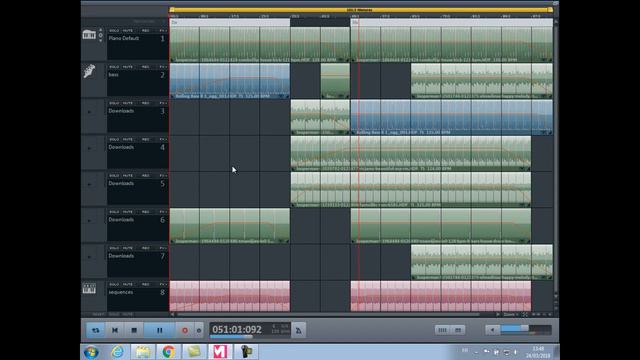The height and width of the screenshot is (360, 640).
Task: Click the global Mute button below track list
Action: pos(128,314)
